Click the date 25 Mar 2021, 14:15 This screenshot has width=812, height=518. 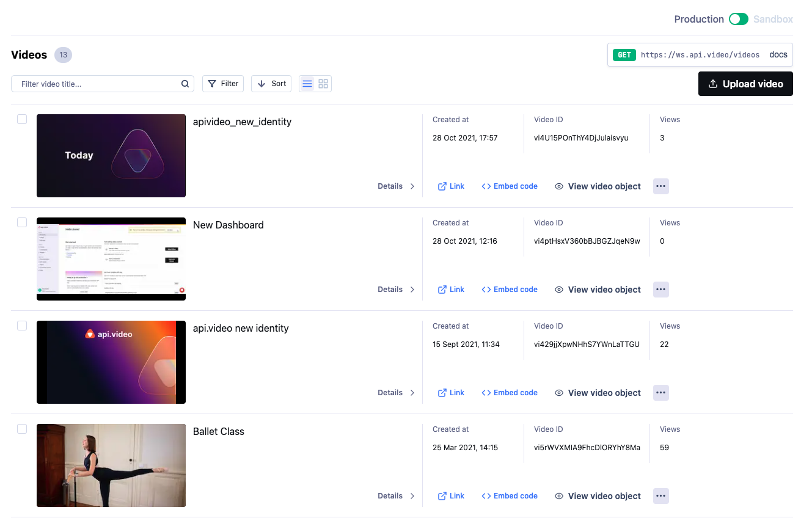pos(465,448)
